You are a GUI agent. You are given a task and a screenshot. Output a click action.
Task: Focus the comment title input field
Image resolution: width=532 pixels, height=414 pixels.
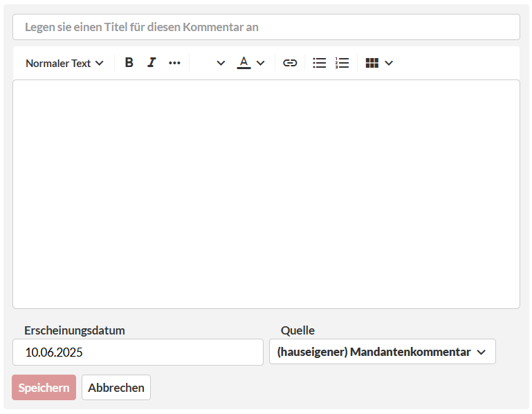[266, 27]
